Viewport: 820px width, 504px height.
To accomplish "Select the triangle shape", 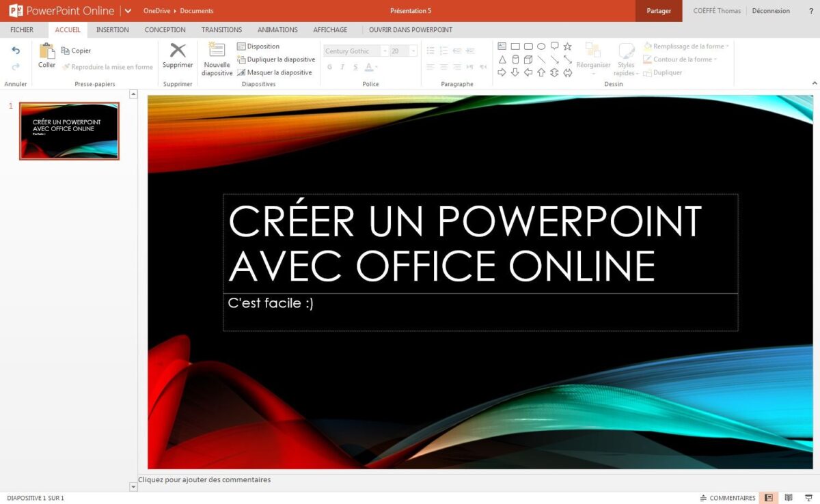I will [502, 59].
